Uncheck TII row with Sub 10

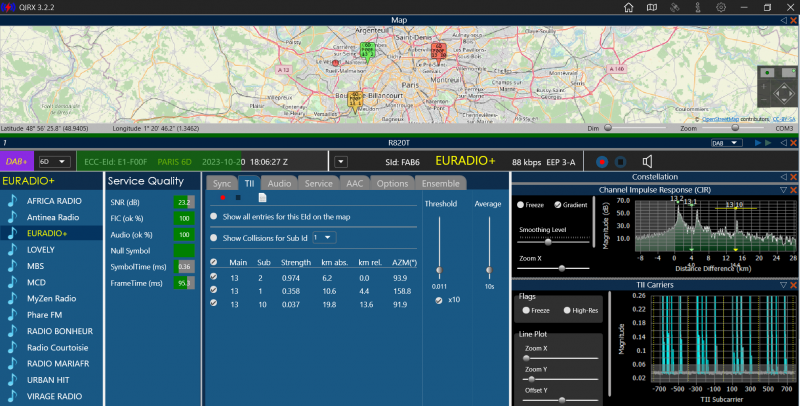pyautogui.click(x=214, y=303)
